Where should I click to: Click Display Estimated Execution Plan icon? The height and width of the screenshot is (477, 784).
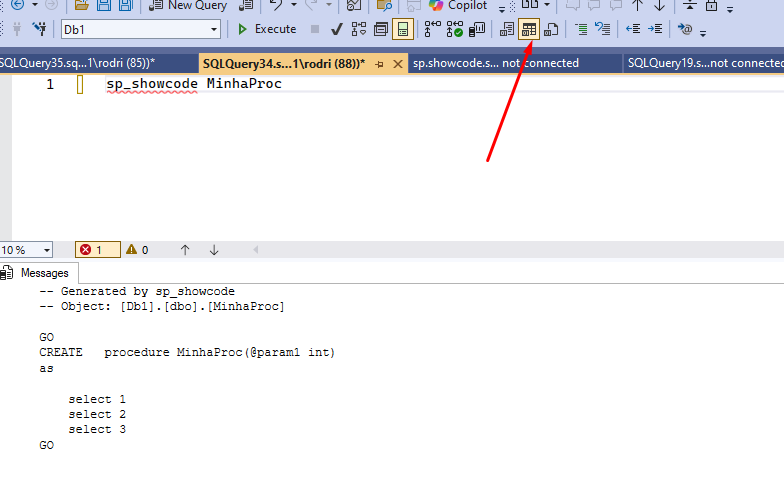click(358, 29)
